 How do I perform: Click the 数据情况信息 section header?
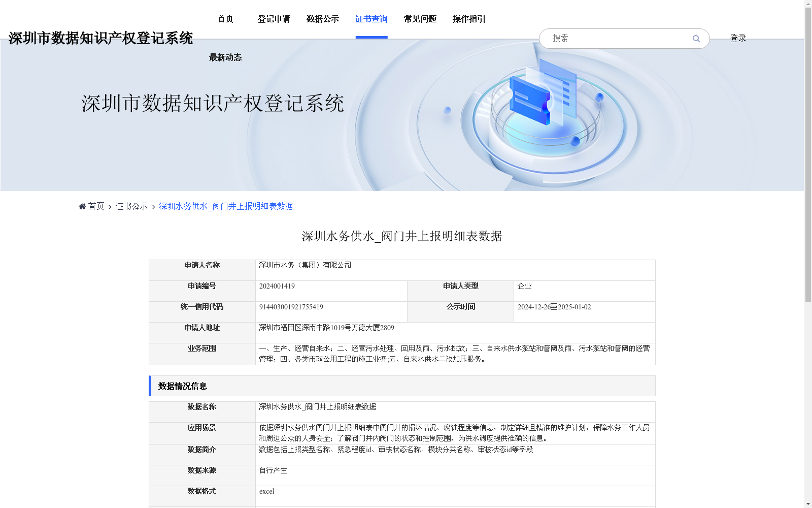402,386
